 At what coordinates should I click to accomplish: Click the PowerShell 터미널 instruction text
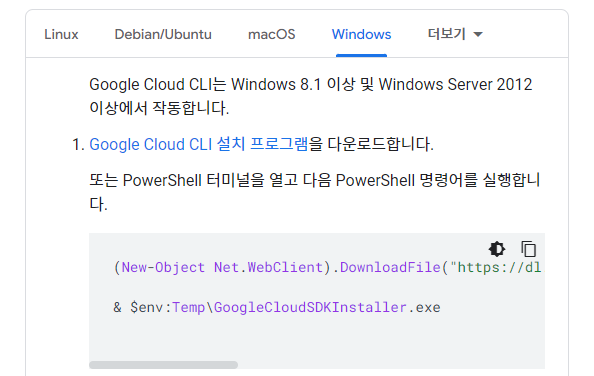coord(314,192)
